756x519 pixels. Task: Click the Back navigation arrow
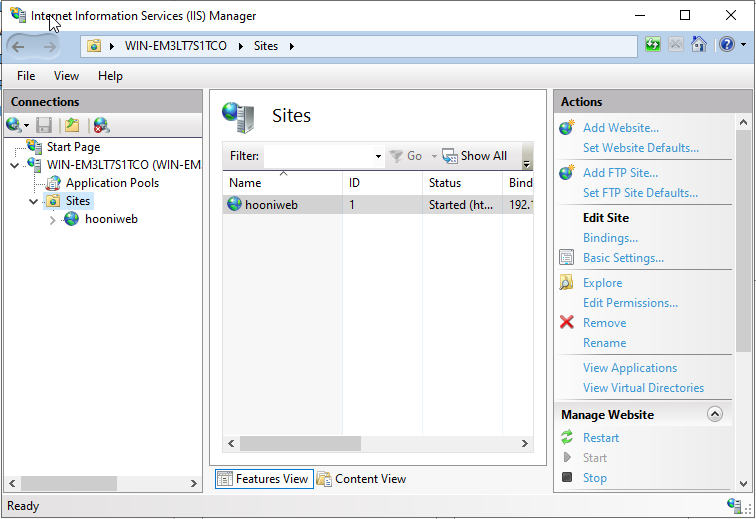(18, 47)
